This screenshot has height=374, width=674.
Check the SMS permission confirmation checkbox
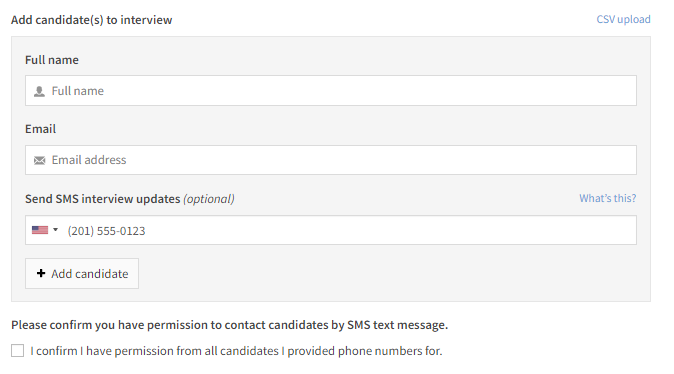pyautogui.click(x=18, y=350)
